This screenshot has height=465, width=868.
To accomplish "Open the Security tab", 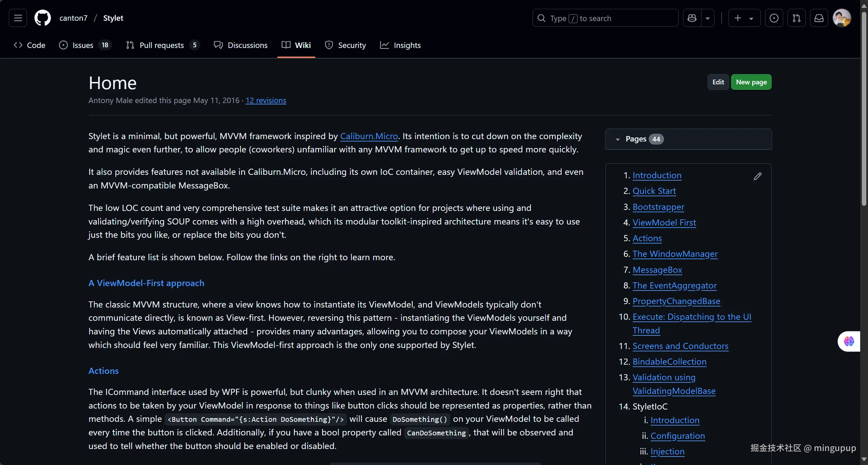I will pos(345,45).
